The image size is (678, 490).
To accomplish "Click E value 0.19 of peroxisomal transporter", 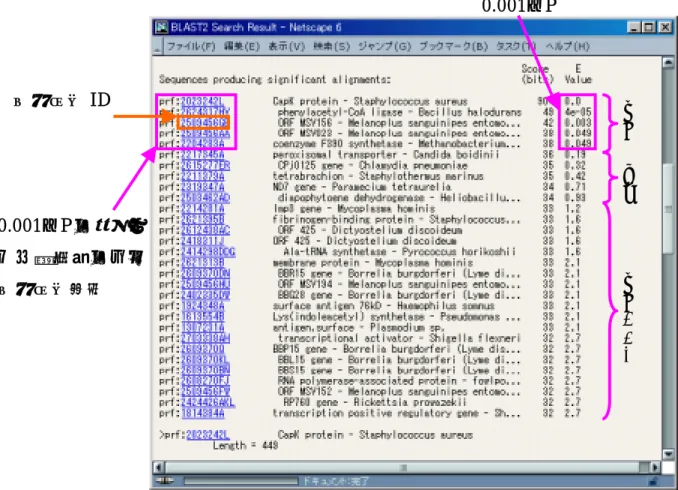I will [x=575, y=155].
